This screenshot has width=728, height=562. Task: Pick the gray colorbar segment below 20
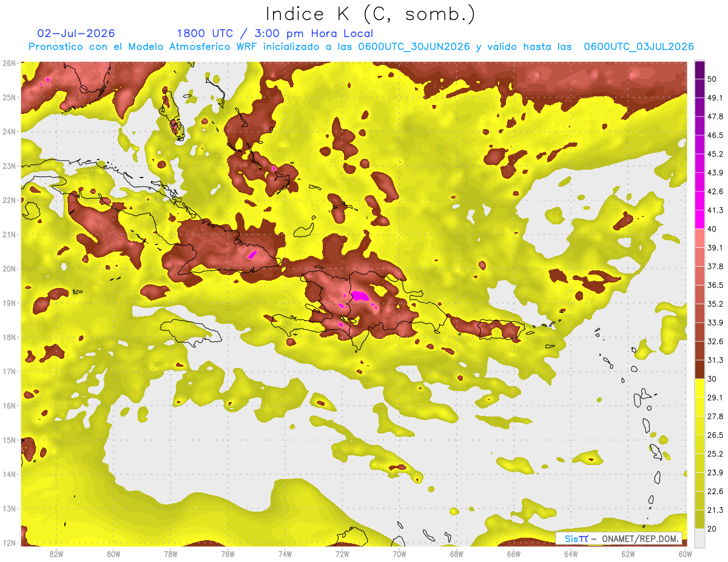(x=699, y=538)
